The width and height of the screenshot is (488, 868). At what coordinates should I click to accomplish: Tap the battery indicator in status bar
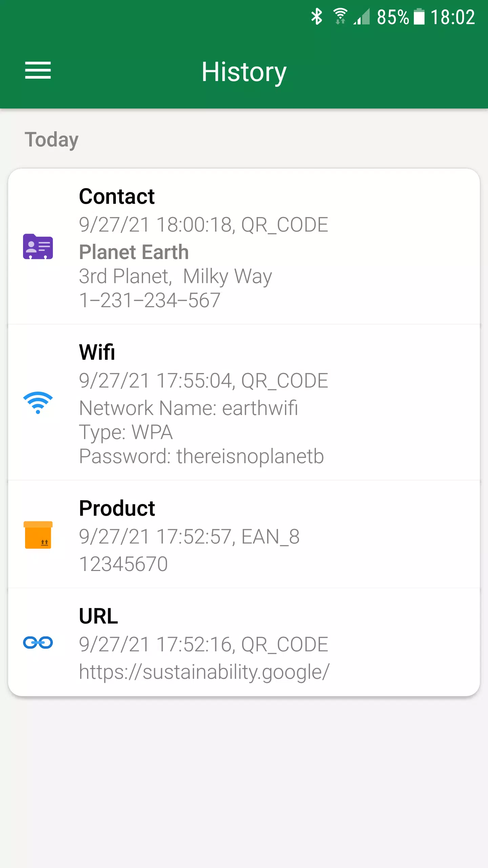coord(419,17)
